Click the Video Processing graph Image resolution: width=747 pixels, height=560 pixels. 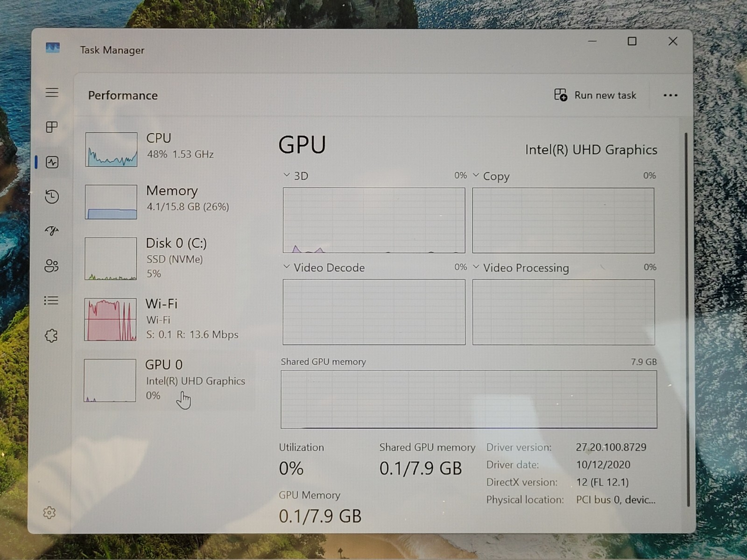[x=564, y=312]
